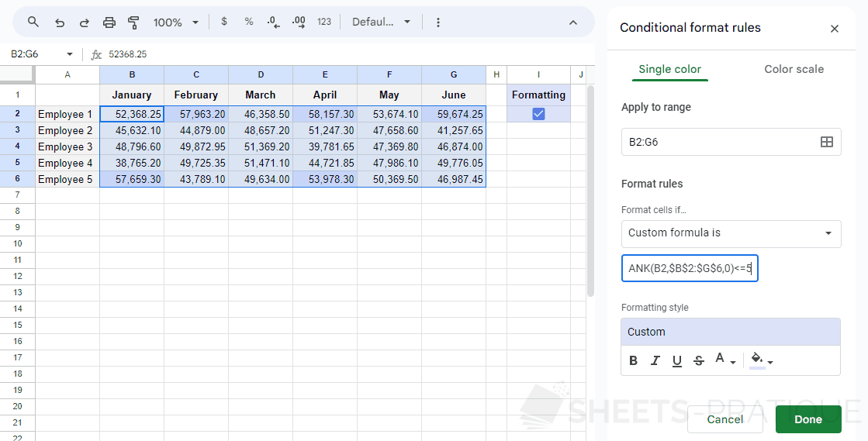Click the April header cell
Screen dimensions: 868x441
tap(325, 95)
